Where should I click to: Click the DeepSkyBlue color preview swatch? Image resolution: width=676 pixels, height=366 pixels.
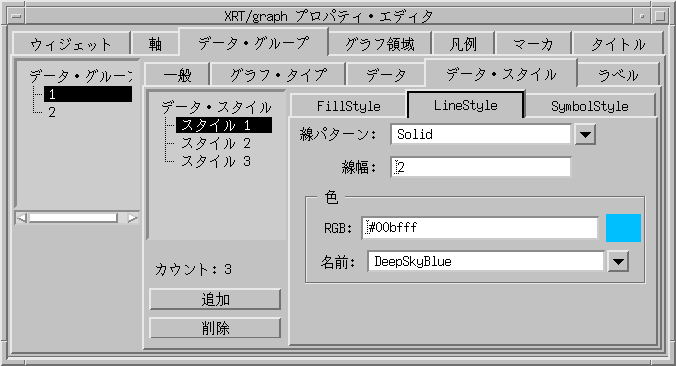tap(623, 228)
